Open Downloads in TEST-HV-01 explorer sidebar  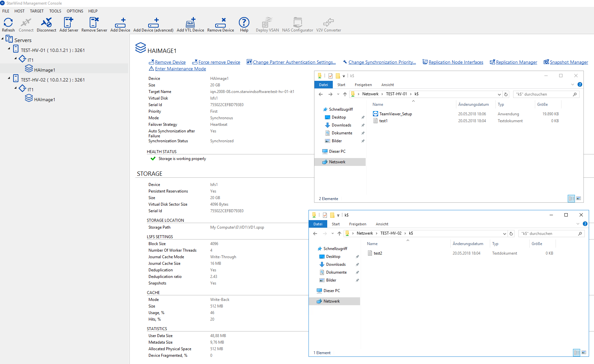pyautogui.click(x=341, y=125)
